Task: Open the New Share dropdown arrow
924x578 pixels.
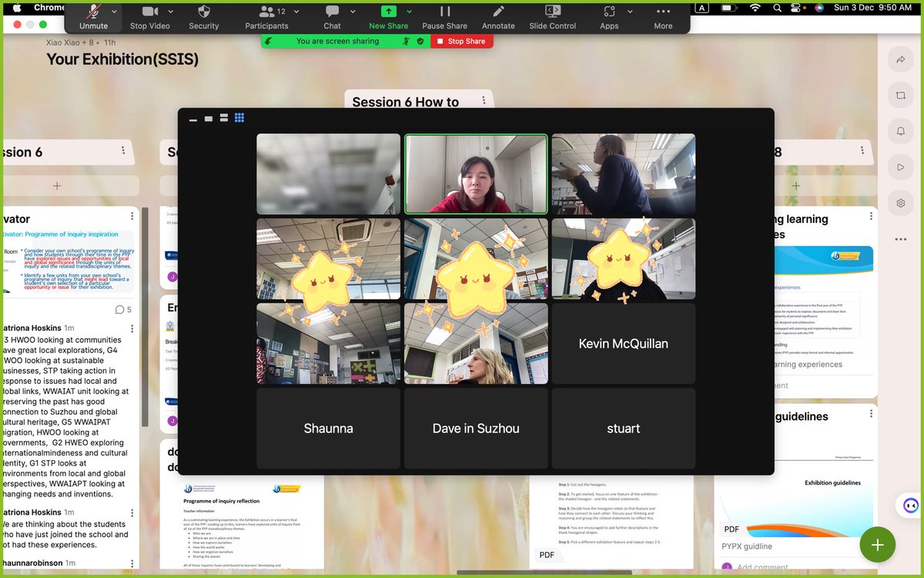Action: pyautogui.click(x=409, y=12)
